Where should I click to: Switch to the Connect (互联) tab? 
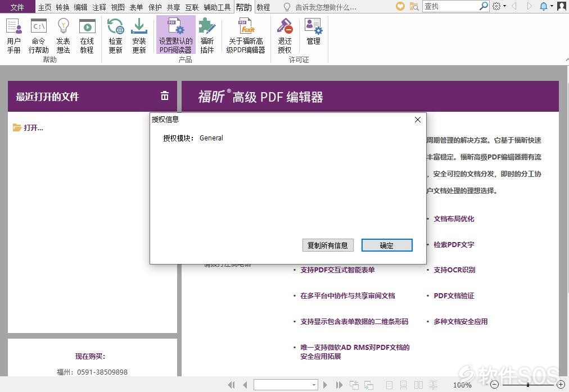[x=192, y=7]
